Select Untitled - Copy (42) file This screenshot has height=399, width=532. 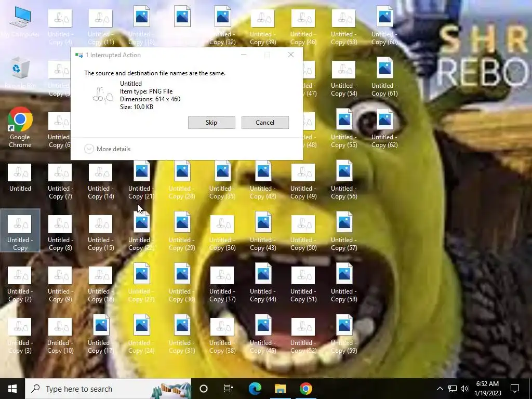click(x=263, y=180)
